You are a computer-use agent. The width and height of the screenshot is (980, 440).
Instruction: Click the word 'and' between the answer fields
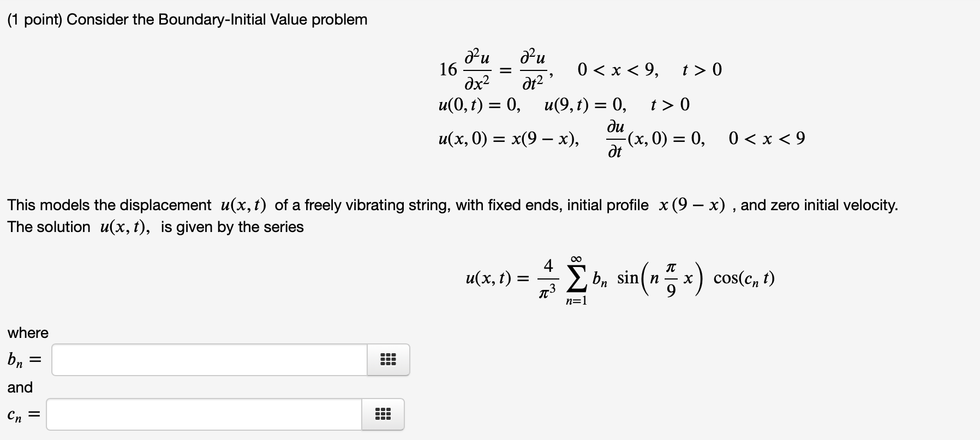[x=20, y=388]
